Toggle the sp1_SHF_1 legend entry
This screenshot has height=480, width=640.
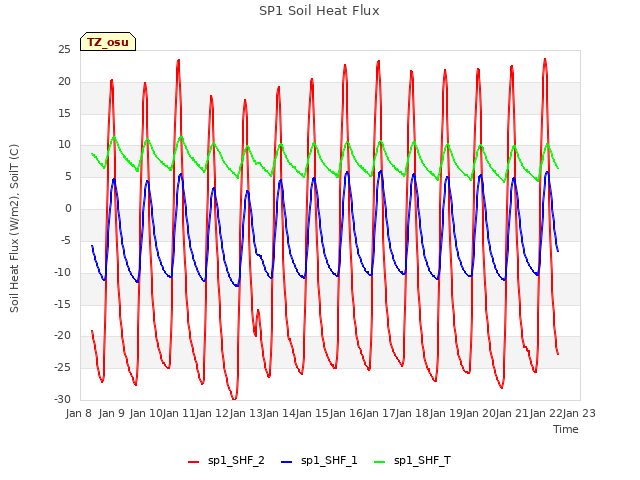pyautogui.click(x=319, y=461)
